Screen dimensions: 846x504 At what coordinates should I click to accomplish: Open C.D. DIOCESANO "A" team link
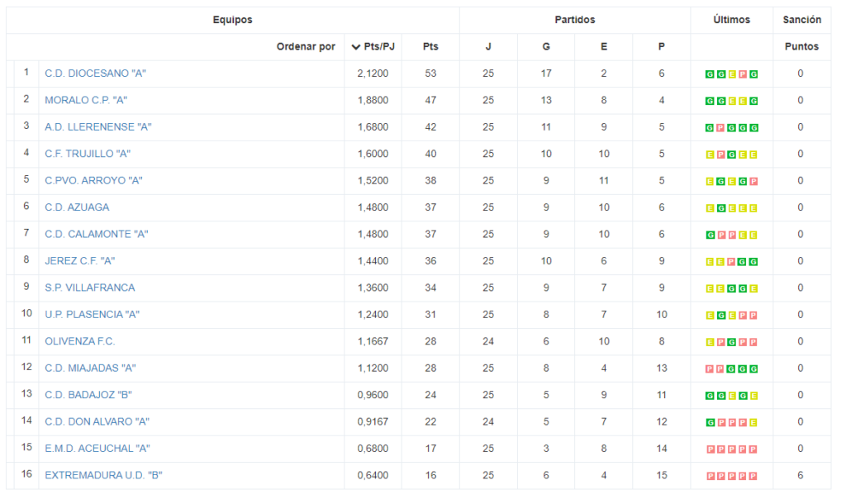tap(96, 74)
